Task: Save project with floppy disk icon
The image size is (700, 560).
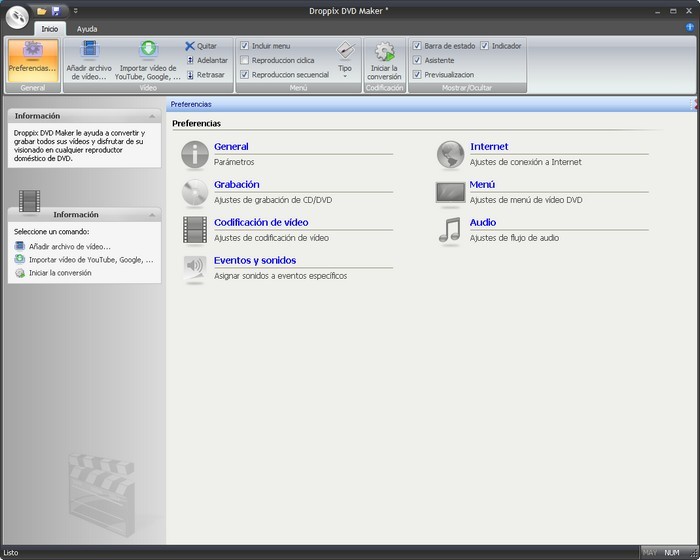Action: pos(56,11)
